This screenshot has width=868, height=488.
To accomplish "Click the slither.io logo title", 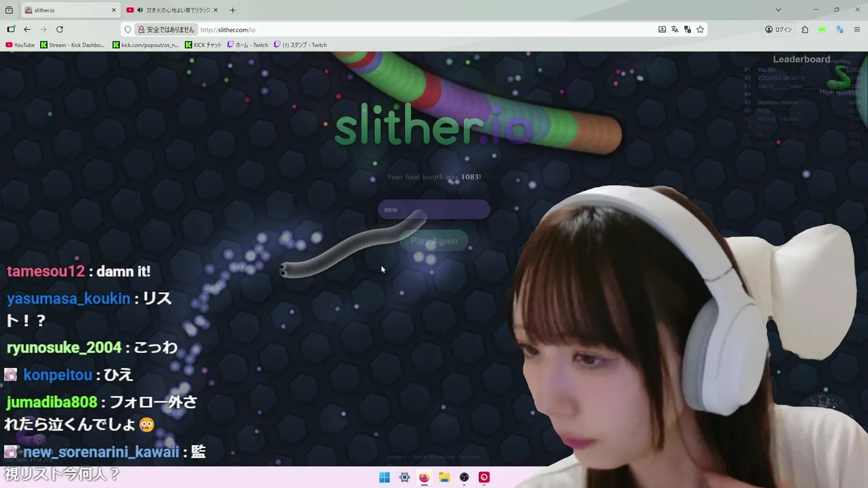I will [434, 124].
